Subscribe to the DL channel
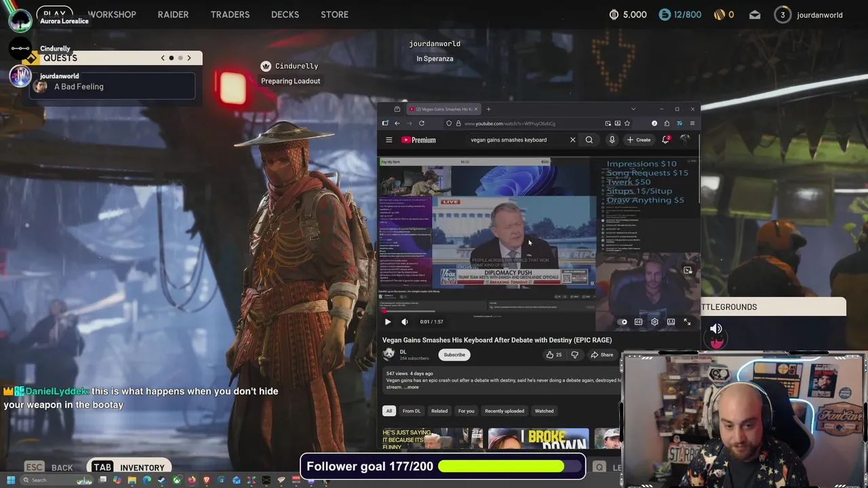 tap(454, 354)
